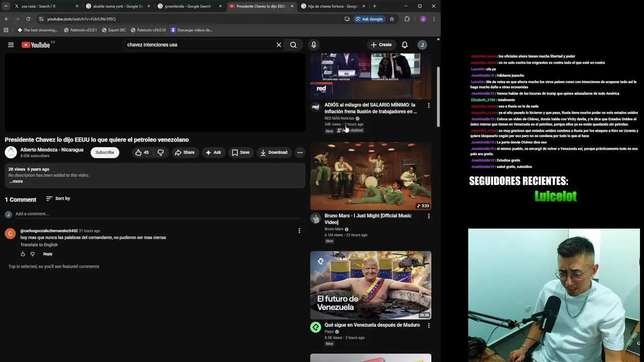Open YouTube notifications bell
Viewport: 644px width, 362px height.
(405, 45)
